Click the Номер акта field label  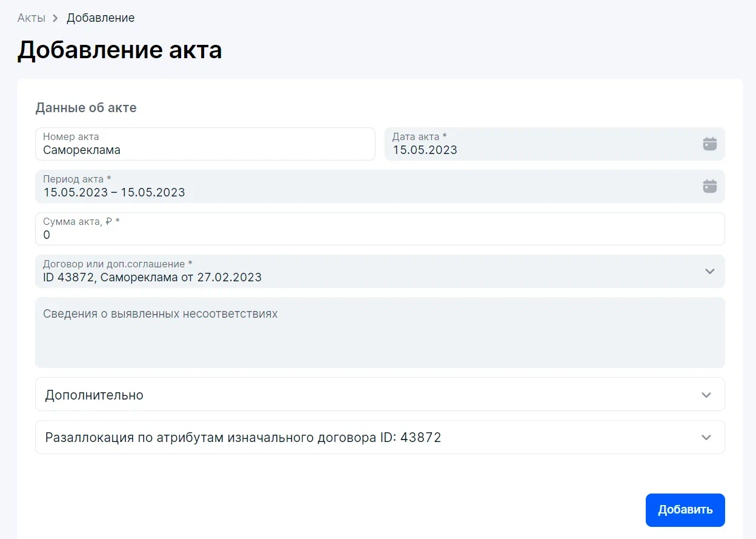click(x=71, y=137)
